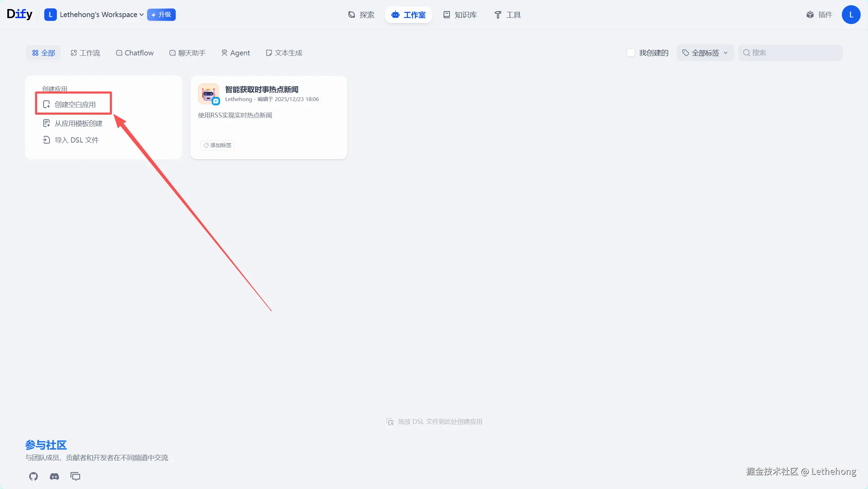Click the 升级 upgrade button
This screenshot has height=489, width=868.
(x=161, y=15)
